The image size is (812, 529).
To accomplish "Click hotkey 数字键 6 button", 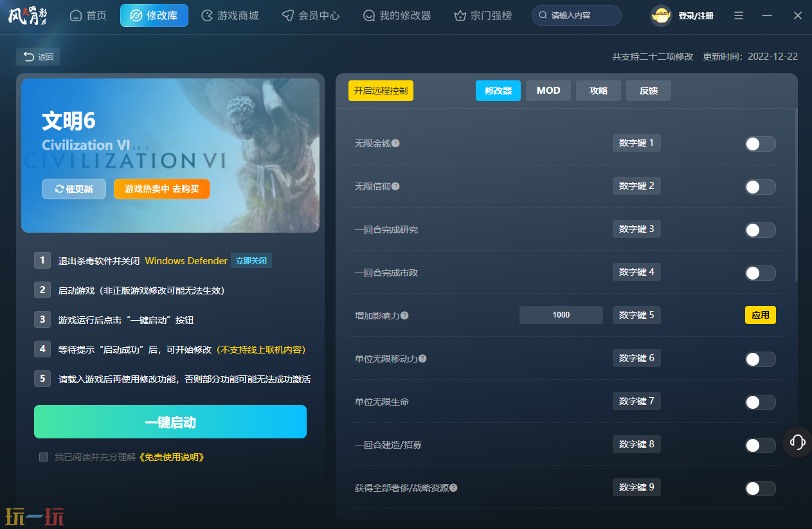I will [x=636, y=358].
